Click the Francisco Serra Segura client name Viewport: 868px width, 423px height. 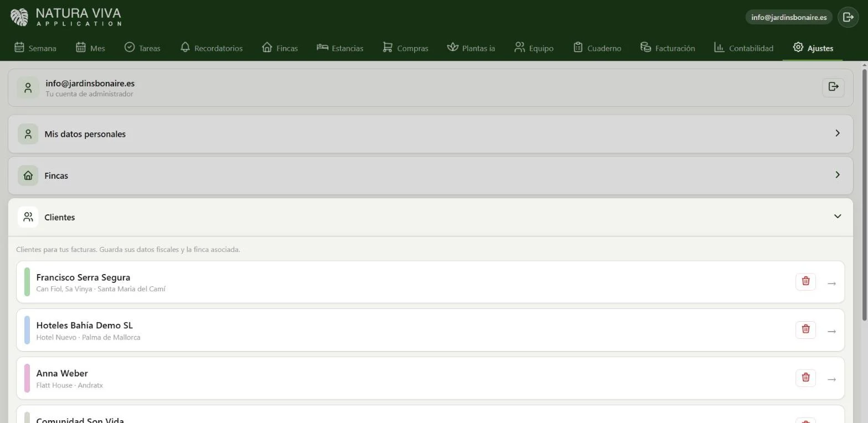[83, 277]
